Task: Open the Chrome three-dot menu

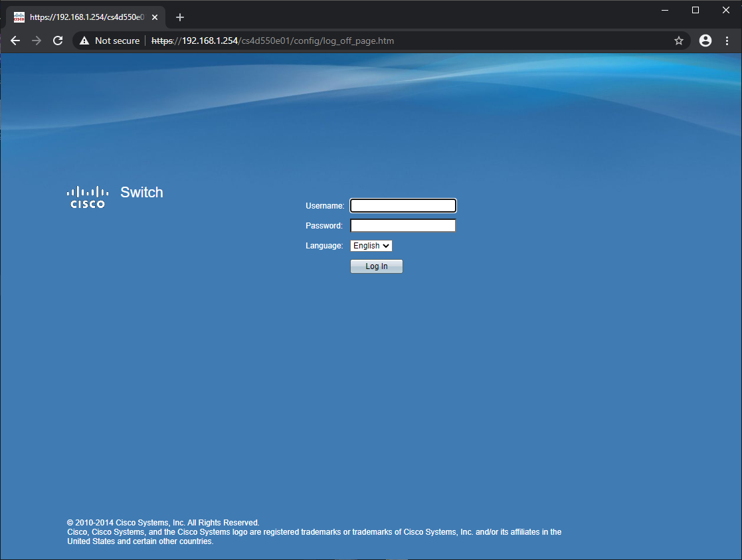Action: pos(726,41)
